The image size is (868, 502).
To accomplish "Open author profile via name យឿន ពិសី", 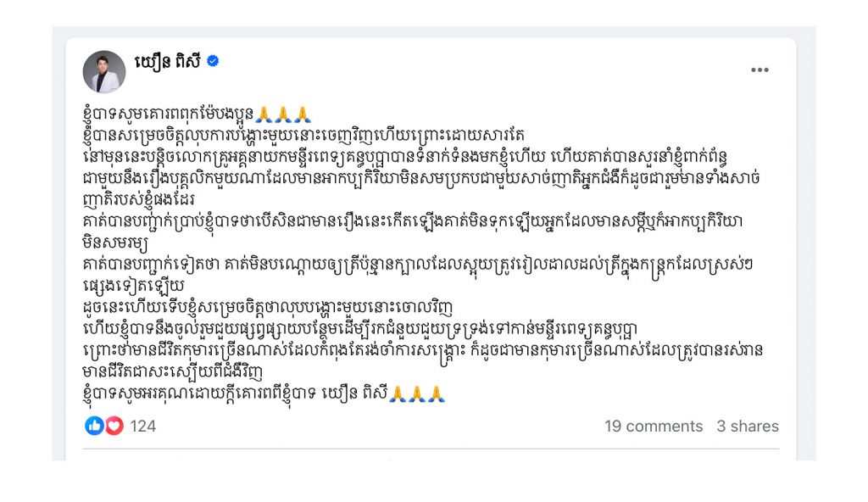I will coord(167,62).
